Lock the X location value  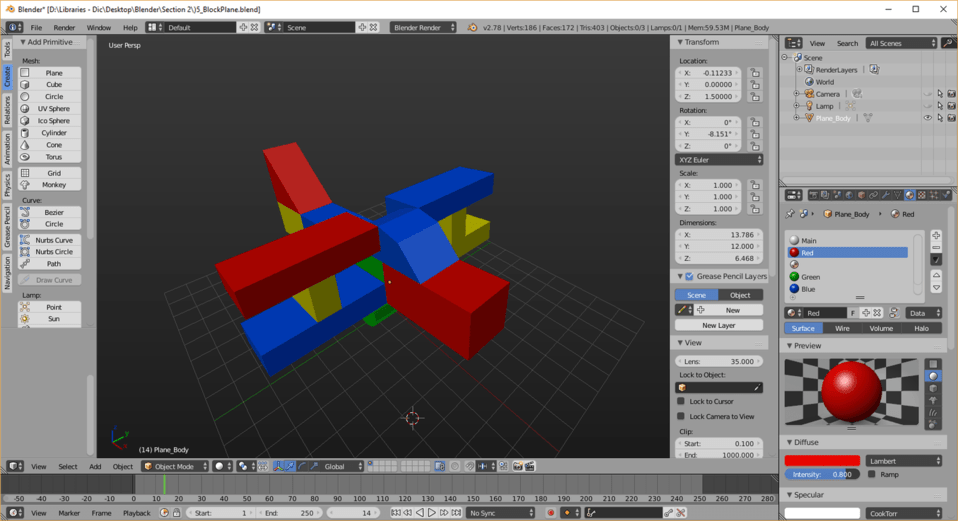[755, 73]
